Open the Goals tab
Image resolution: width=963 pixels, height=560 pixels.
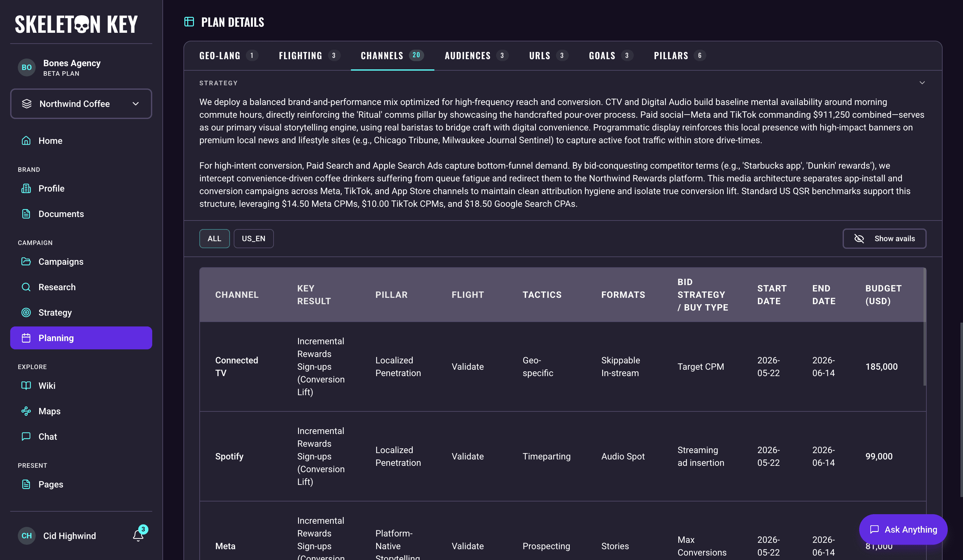coord(611,56)
